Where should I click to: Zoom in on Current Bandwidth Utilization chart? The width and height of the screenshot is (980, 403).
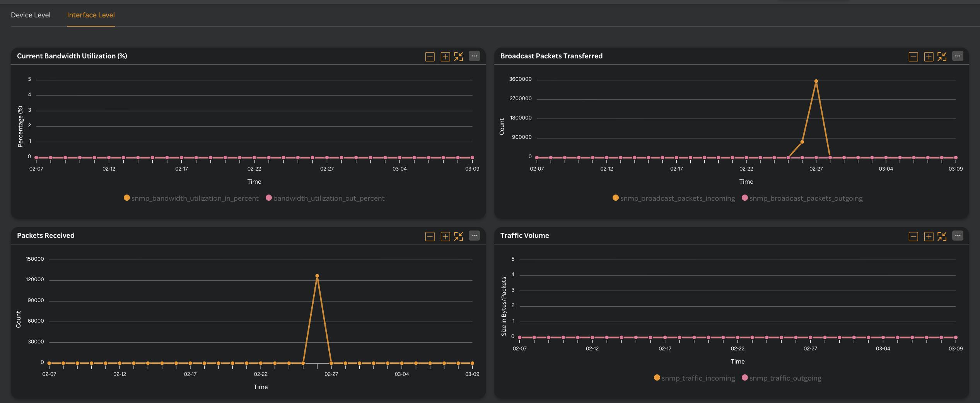[x=445, y=56]
